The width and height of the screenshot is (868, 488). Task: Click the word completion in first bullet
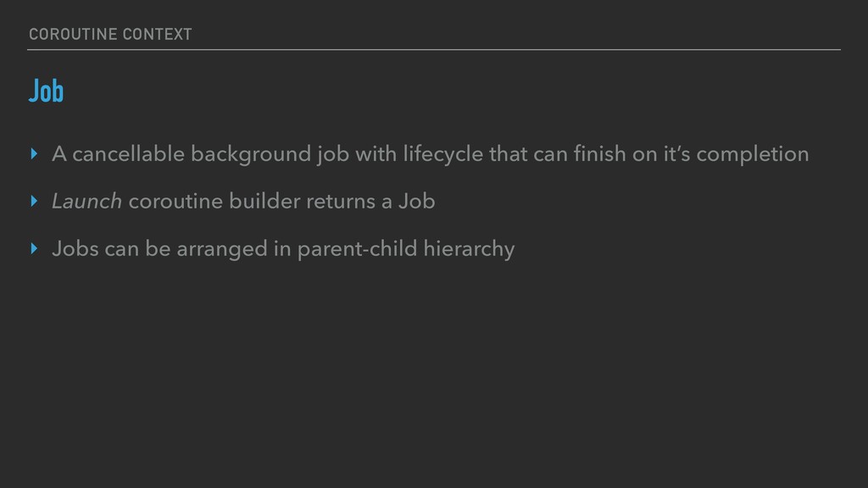[x=756, y=154]
